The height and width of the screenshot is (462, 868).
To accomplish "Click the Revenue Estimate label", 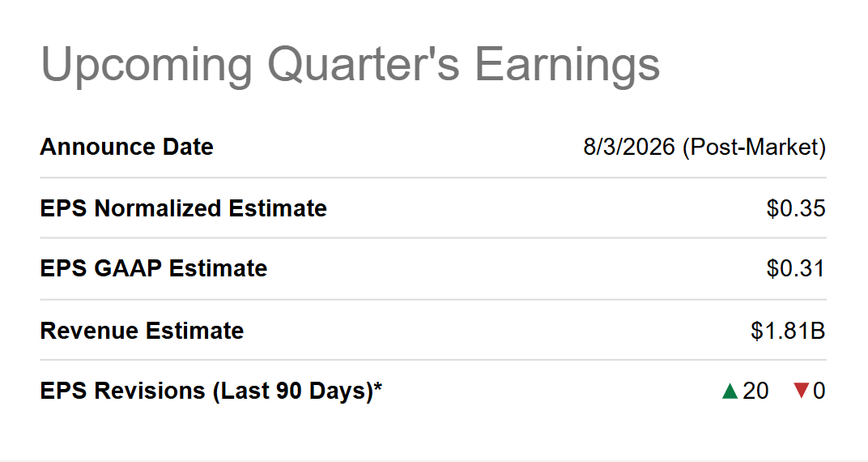I will (x=142, y=331).
